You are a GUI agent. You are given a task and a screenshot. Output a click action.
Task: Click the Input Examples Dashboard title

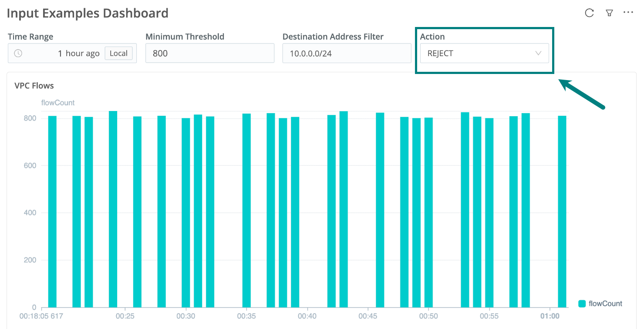click(x=88, y=13)
